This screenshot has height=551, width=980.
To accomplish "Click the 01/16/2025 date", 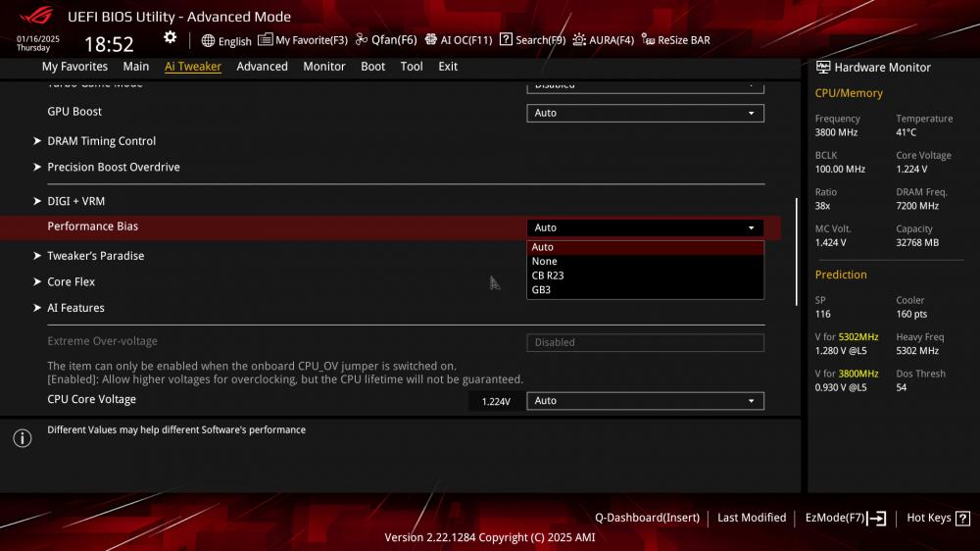I will pos(38,39).
